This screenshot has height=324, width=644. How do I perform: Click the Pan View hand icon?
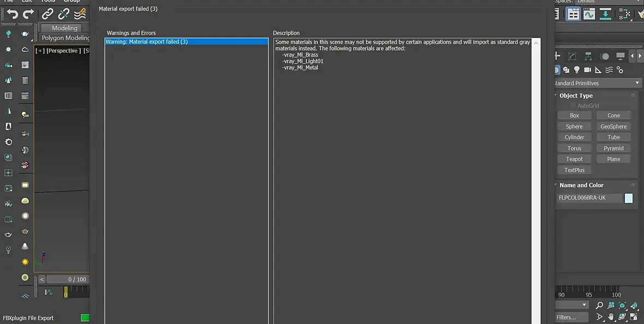(611, 316)
